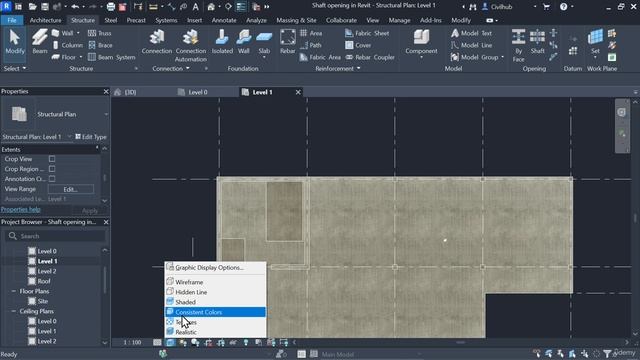
Task: Activate the Rebar tool
Action: pos(288,42)
